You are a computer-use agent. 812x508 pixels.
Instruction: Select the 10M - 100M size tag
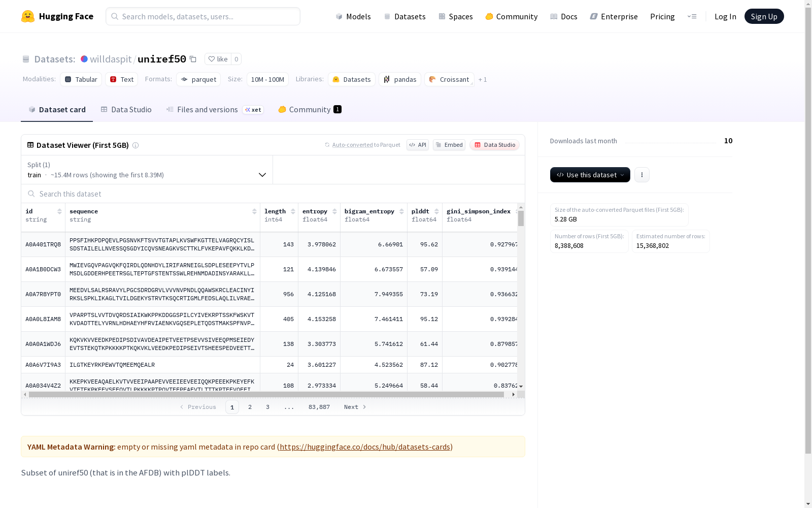point(267,79)
